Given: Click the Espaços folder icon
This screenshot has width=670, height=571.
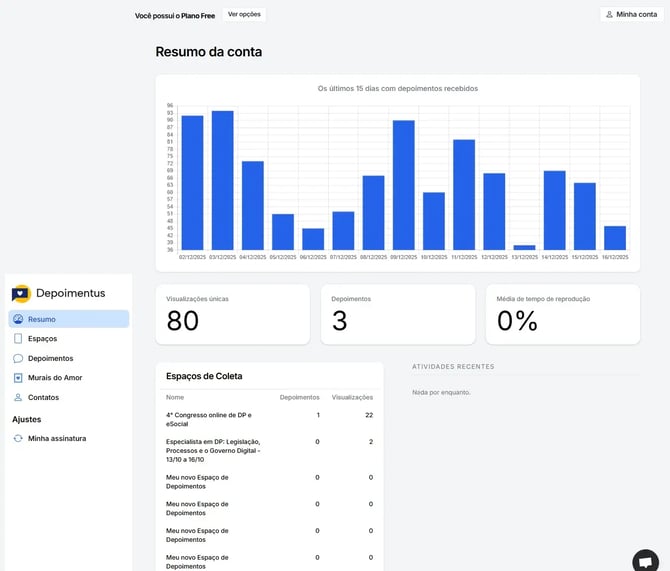Looking at the screenshot, I should (18, 339).
